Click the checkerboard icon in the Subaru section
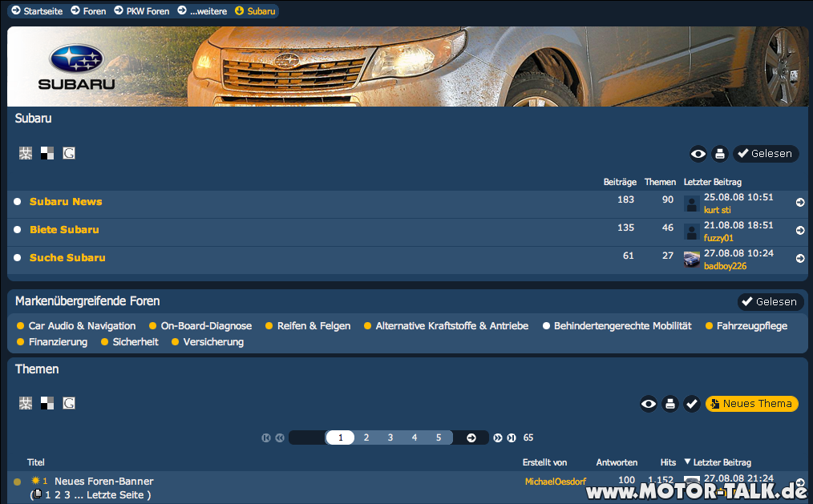This screenshot has height=504, width=813. pyautogui.click(x=47, y=153)
